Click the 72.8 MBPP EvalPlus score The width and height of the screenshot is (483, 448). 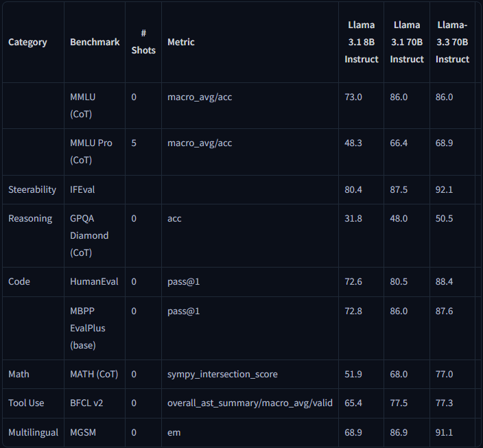click(353, 311)
